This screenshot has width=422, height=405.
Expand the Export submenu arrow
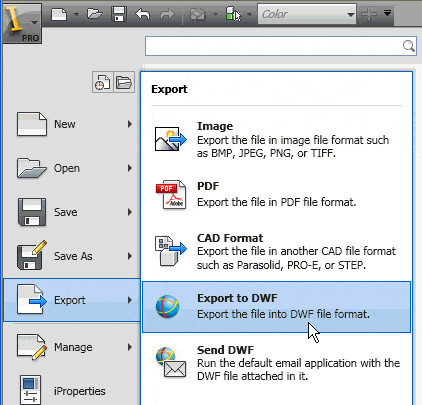(130, 300)
